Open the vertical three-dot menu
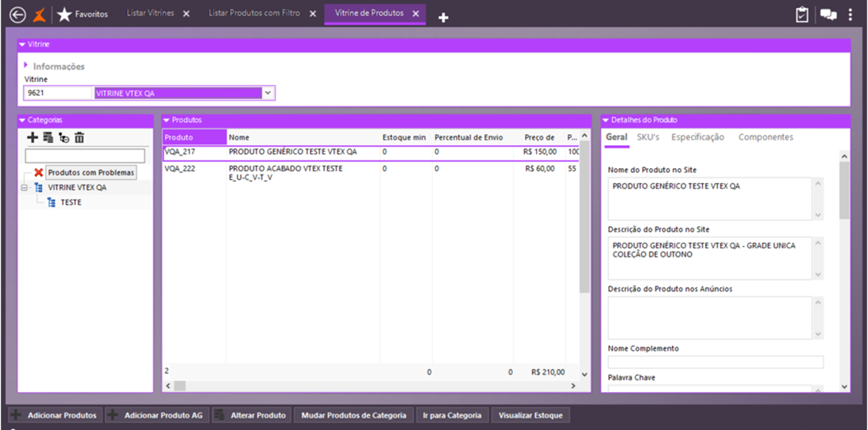 click(851, 14)
